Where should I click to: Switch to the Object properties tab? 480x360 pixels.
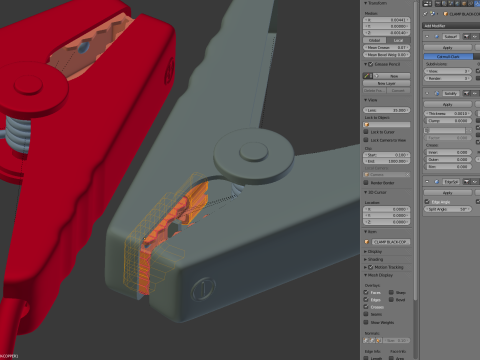464,4
